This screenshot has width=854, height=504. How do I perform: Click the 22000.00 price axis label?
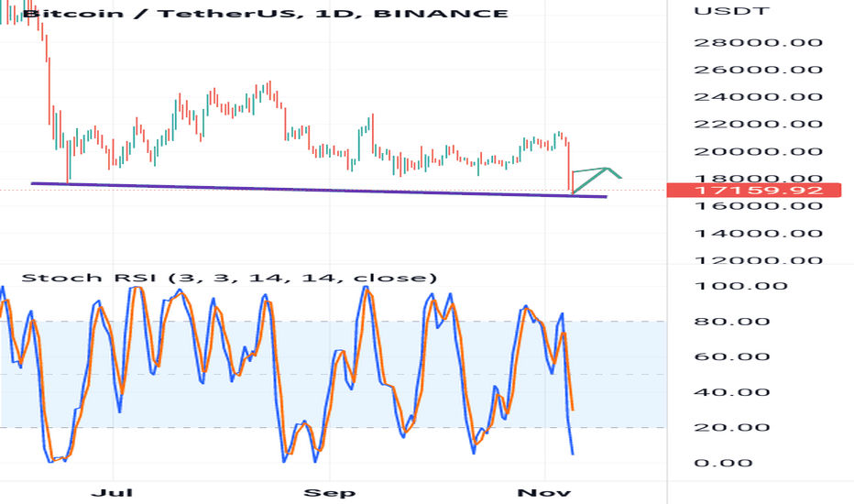click(x=758, y=125)
